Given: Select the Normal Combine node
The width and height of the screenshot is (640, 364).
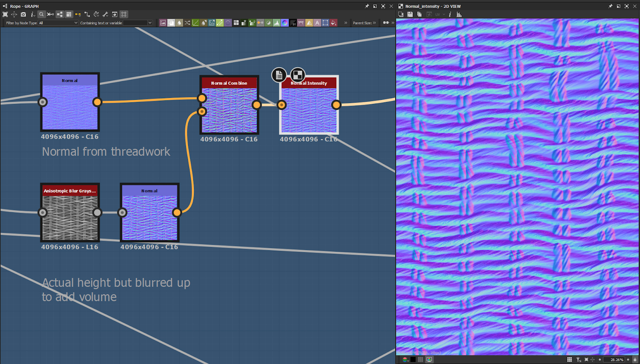Looking at the screenshot, I should pyautogui.click(x=229, y=105).
